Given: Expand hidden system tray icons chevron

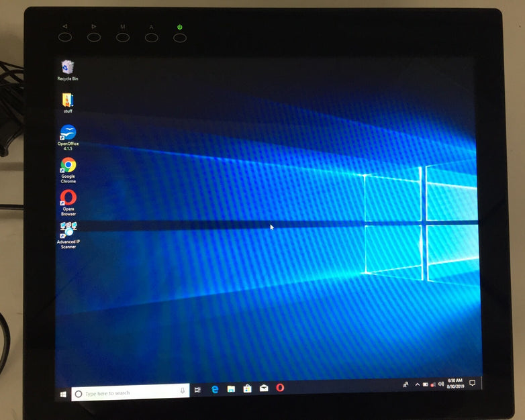Looking at the screenshot, I should (x=418, y=384).
